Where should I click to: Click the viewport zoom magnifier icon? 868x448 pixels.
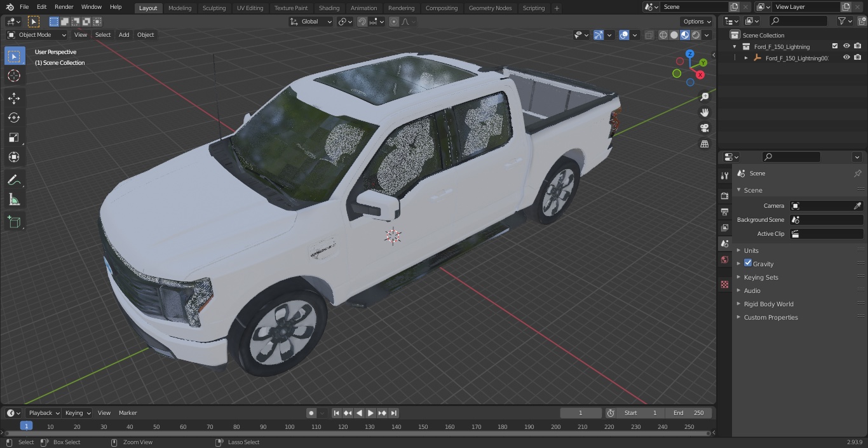tap(704, 97)
